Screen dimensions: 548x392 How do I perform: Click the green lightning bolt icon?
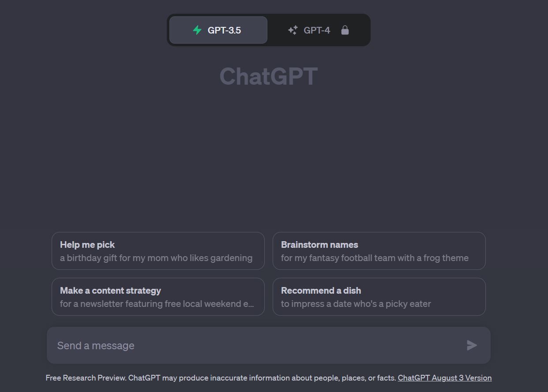coord(198,30)
